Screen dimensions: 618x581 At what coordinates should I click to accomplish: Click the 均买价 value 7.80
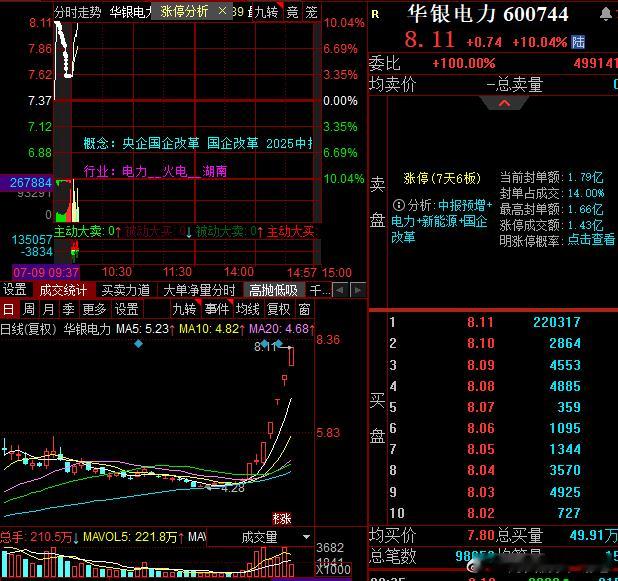click(480, 535)
